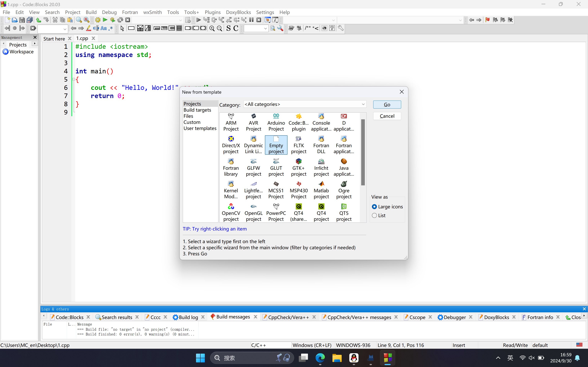588x367 pixels.
Task: Click the Zoom in magnifier icon
Action: [212, 28]
